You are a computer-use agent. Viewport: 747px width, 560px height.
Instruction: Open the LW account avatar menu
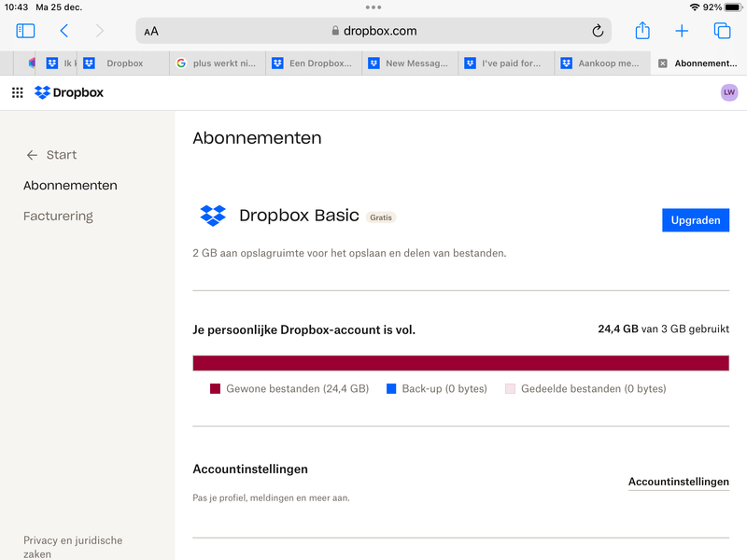729,92
